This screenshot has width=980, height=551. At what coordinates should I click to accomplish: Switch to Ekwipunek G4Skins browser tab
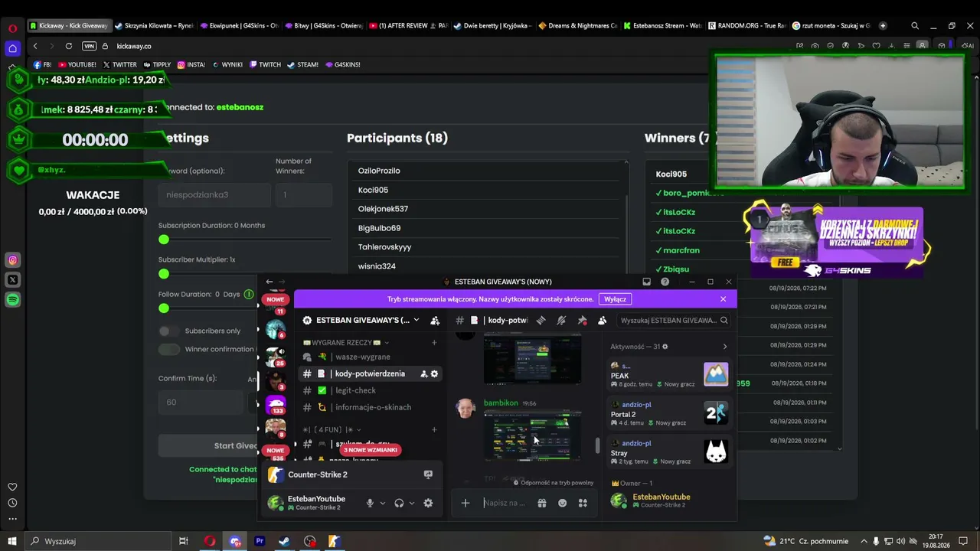238,25
